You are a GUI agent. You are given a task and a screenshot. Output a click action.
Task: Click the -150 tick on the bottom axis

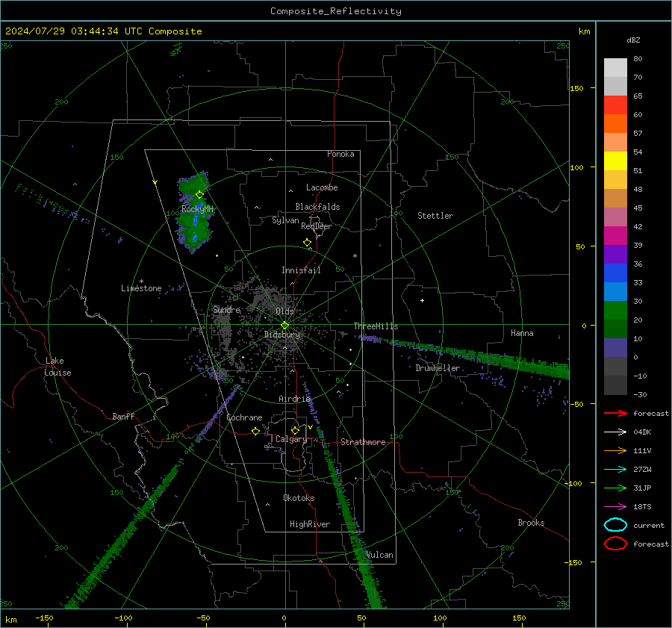click(44, 618)
